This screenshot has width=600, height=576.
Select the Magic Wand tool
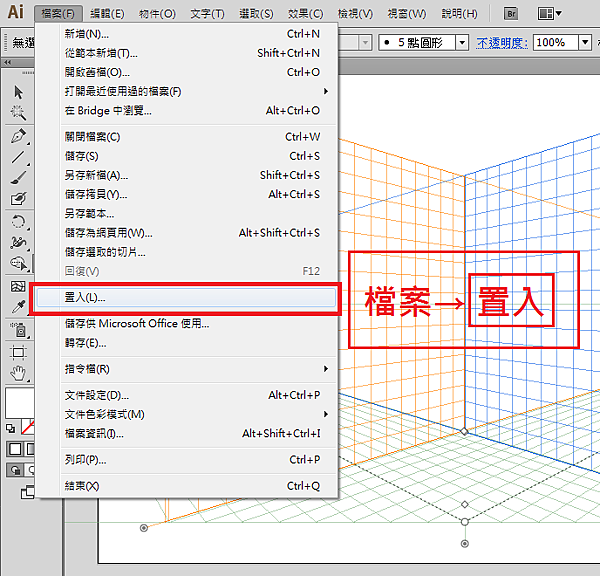click(x=18, y=113)
